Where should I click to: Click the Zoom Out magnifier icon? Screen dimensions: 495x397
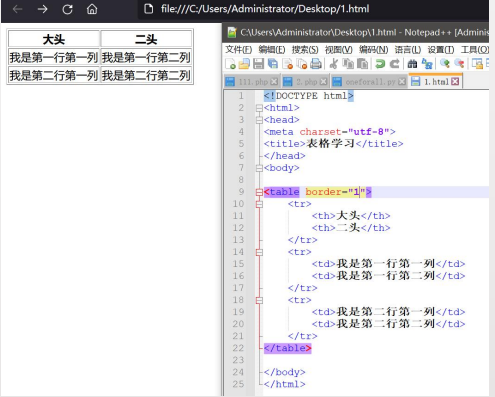click(459, 63)
